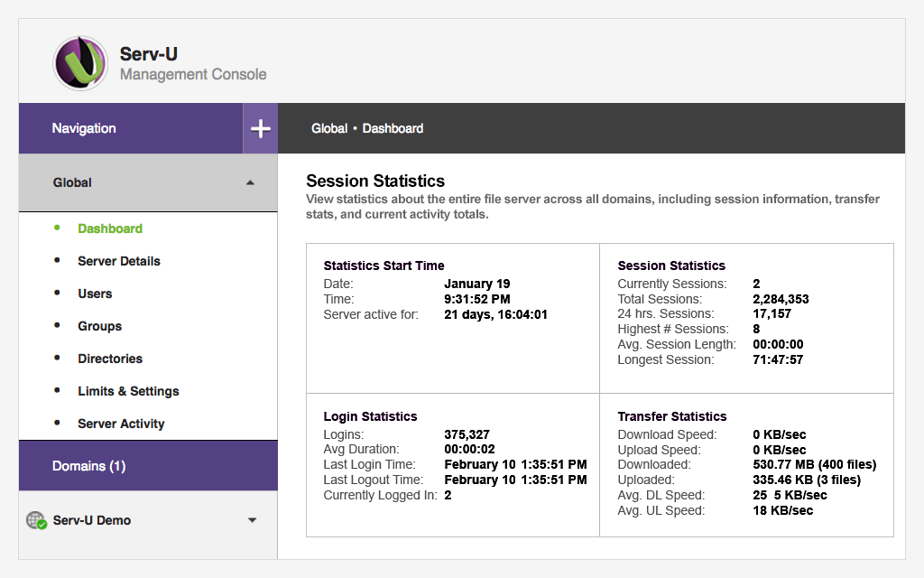This screenshot has width=924, height=578.
Task: Click the Serv-U logo icon
Action: (80, 63)
